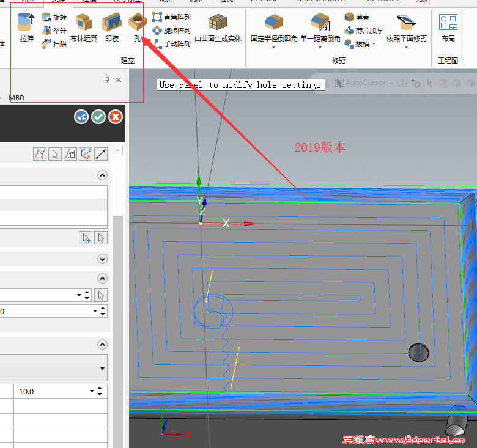
Task: Choose the 扫描 (Sweep) tool
Action: pos(54,44)
